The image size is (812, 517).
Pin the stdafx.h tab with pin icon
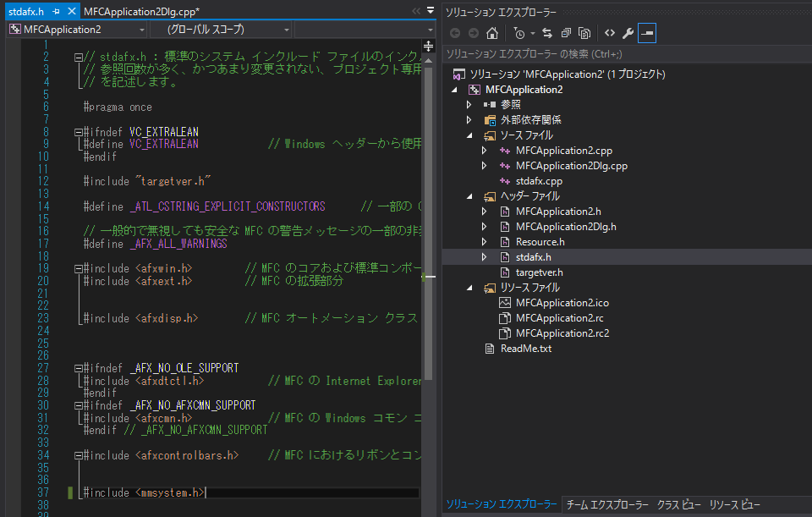[x=56, y=11]
